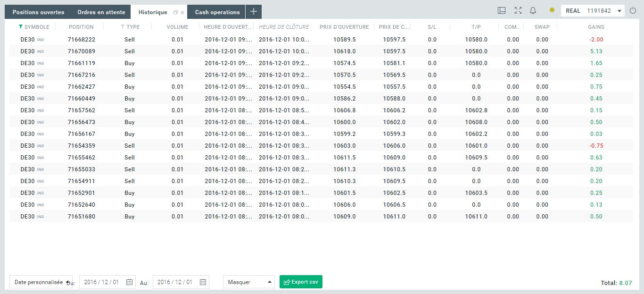Screen dimensions: 644x294
Task: Sort by Position column header
Action: [x=81, y=27]
